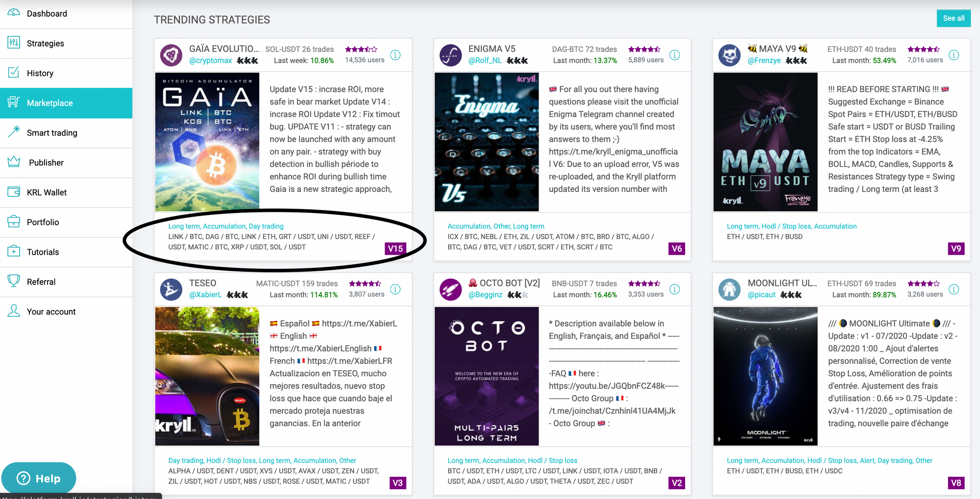Click Long term, Accumulation, Day trading tags
The width and height of the screenshot is (980, 499).
pos(226,226)
